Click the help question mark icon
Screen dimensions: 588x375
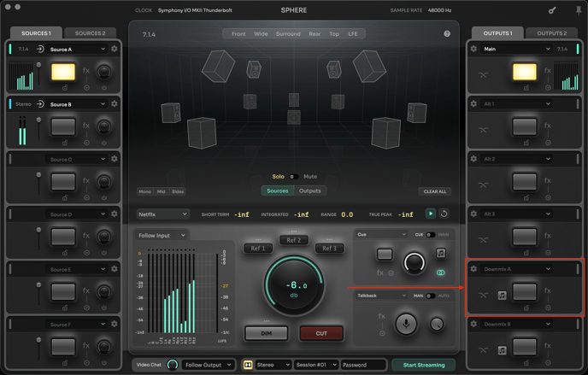point(447,34)
